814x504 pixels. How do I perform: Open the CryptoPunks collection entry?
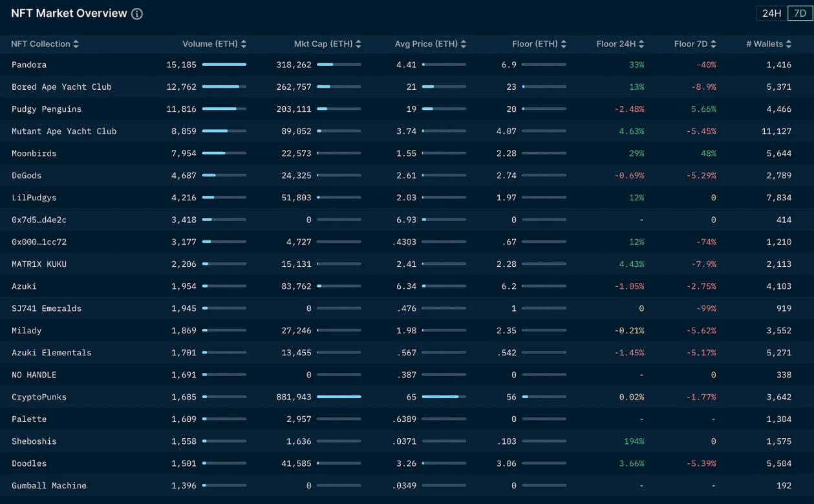point(39,397)
